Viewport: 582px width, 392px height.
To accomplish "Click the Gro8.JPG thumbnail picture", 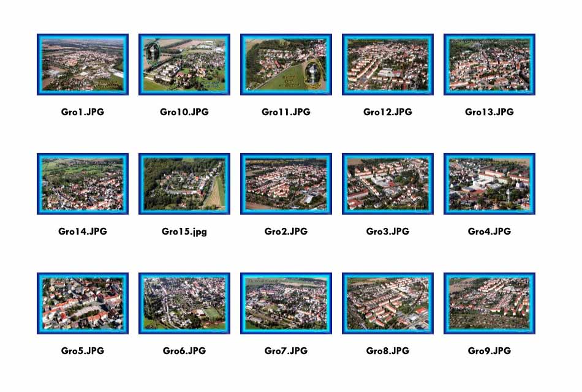I will [x=388, y=303].
